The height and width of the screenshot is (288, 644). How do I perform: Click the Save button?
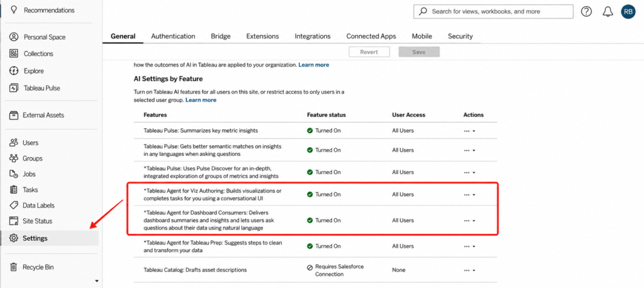coord(419,52)
